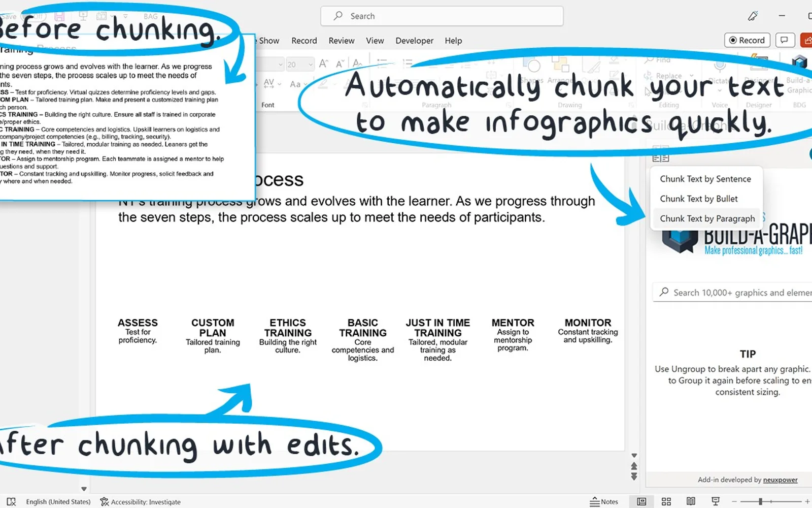
Task: Select Chunk Text by Sentence
Action: (x=705, y=179)
